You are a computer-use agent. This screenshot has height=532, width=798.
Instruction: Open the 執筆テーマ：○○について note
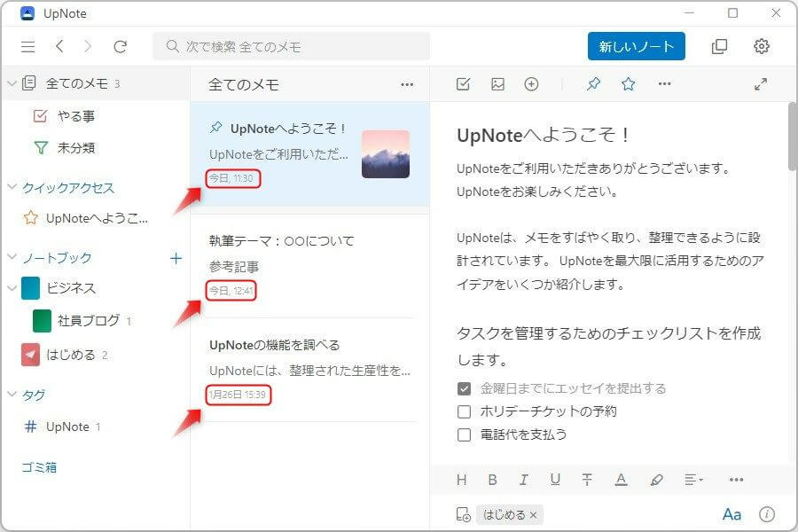tap(310, 266)
